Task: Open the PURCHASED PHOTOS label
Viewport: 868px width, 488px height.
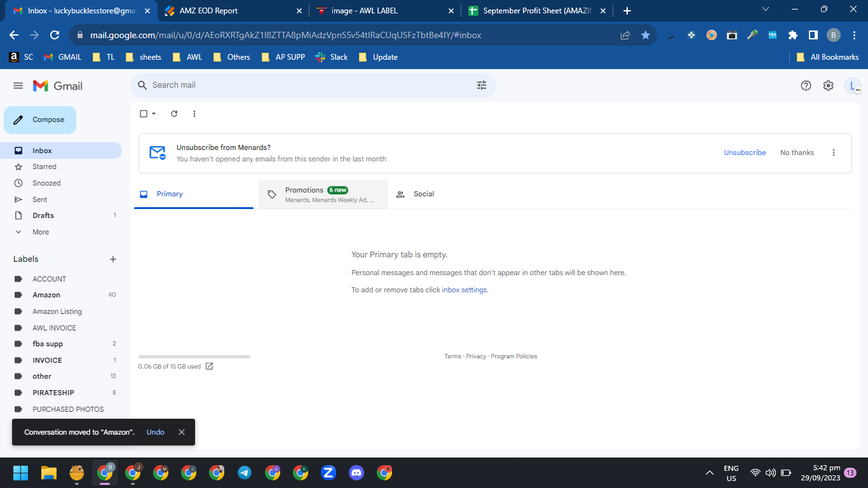Action: coord(61,409)
